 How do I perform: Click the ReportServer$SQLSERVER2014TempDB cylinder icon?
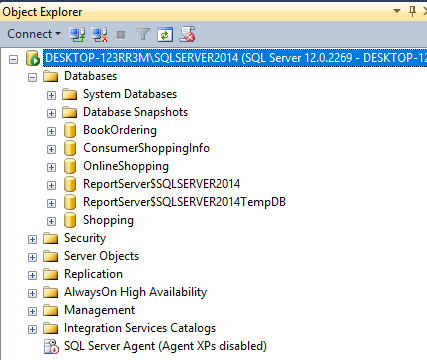[x=70, y=202]
